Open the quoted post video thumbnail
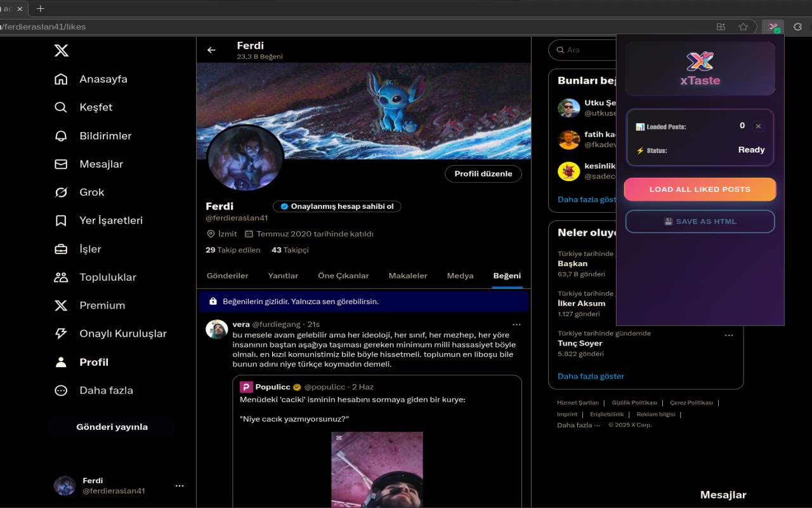The height and width of the screenshot is (508, 812). [377, 469]
